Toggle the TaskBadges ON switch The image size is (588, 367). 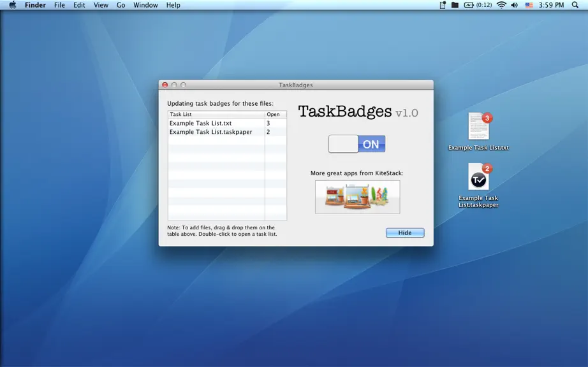coord(356,144)
